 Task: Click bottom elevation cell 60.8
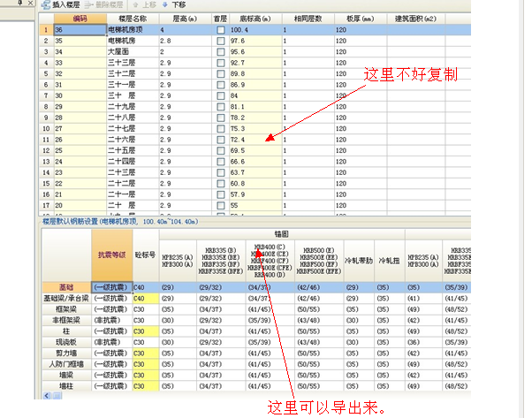[x=255, y=184]
